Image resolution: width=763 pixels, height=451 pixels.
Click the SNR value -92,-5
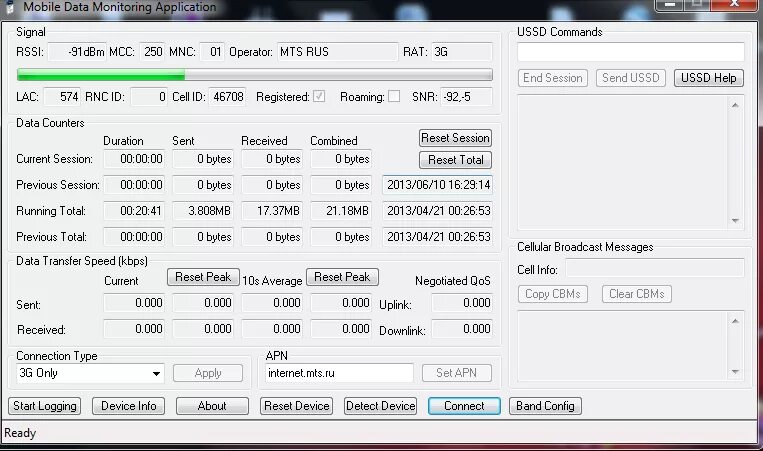click(466, 97)
